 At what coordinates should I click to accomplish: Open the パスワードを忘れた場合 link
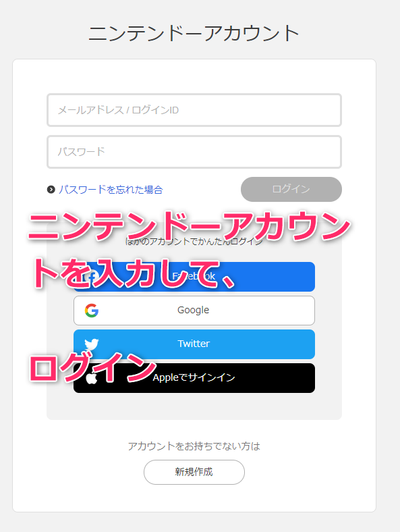pos(111,189)
